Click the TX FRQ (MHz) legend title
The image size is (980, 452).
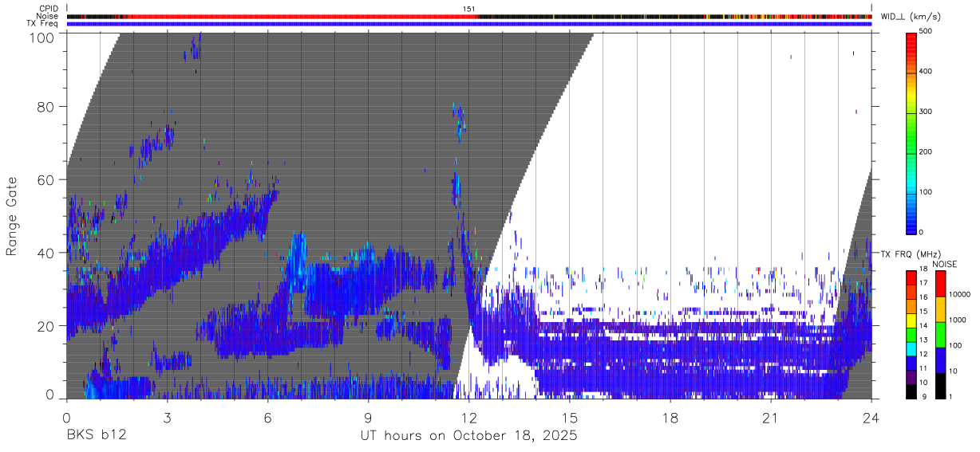pos(911,254)
